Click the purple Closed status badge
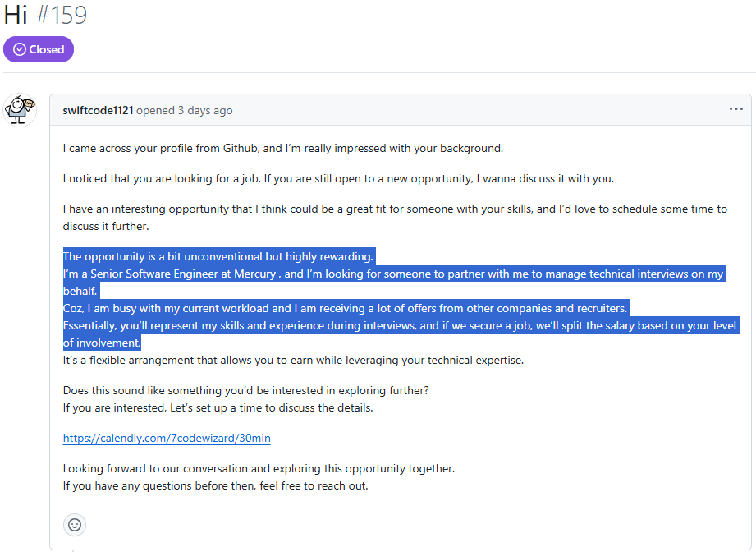The height and width of the screenshot is (552, 756). click(39, 49)
